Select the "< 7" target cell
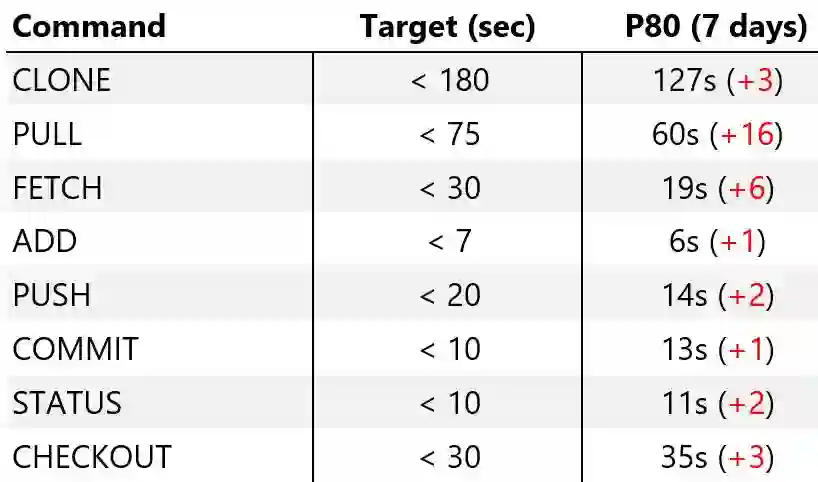This screenshot has height=482, width=818. (x=449, y=241)
